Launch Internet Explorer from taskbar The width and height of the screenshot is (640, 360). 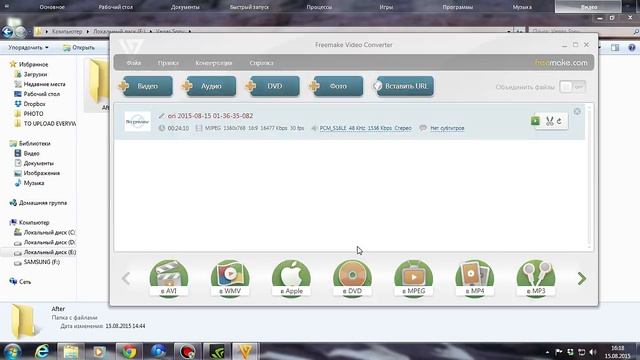click(42, 351)
